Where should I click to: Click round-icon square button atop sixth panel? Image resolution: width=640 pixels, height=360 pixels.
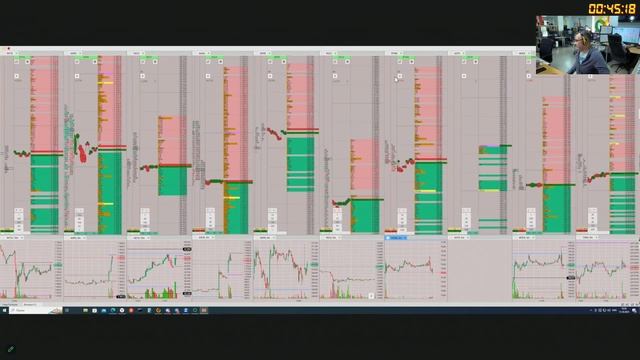[347, 62]
